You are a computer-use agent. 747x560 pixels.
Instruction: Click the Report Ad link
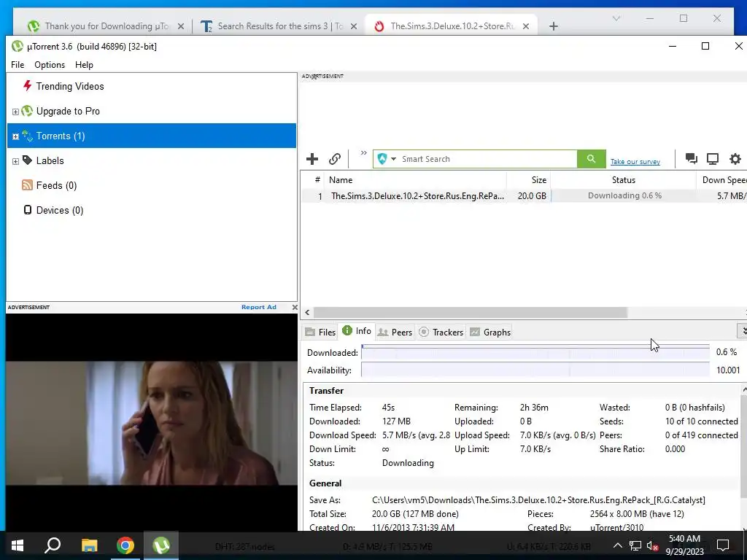[x=259, y=307]
